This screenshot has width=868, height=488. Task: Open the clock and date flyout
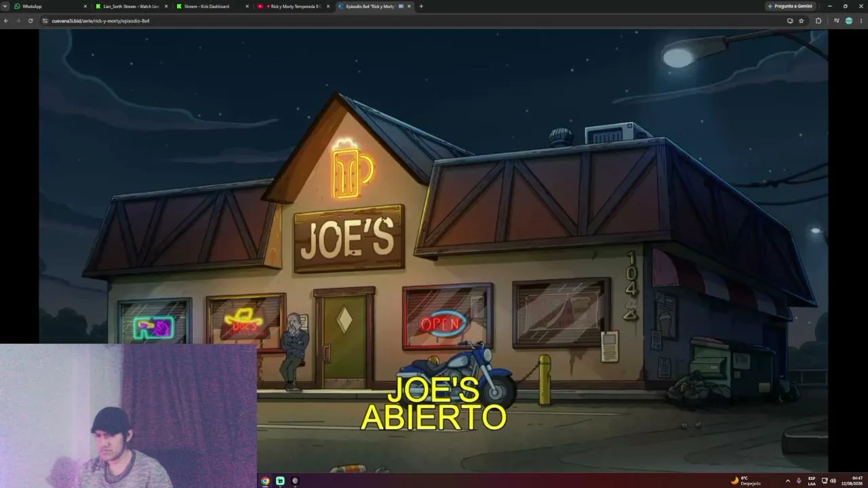point(852,481)
